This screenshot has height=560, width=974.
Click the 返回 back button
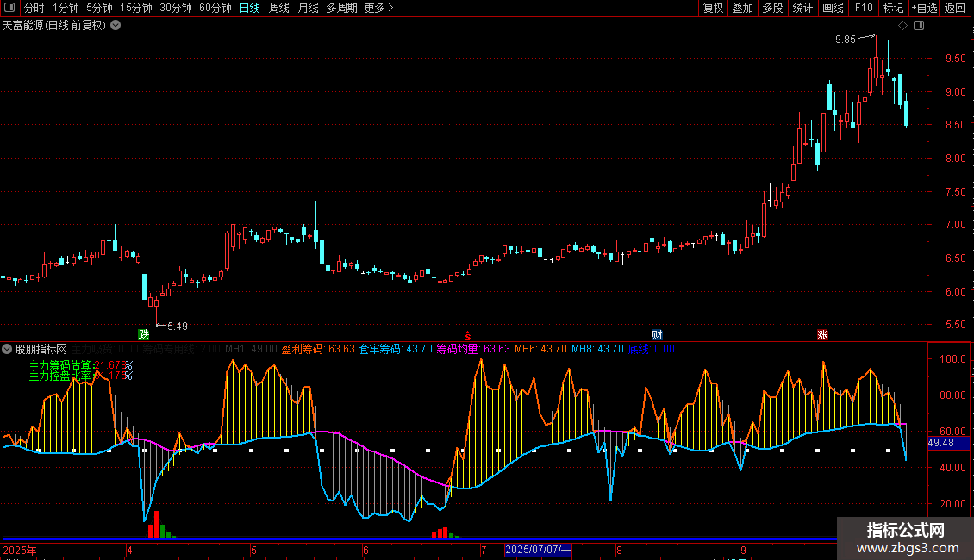click(x=955, y=8)
